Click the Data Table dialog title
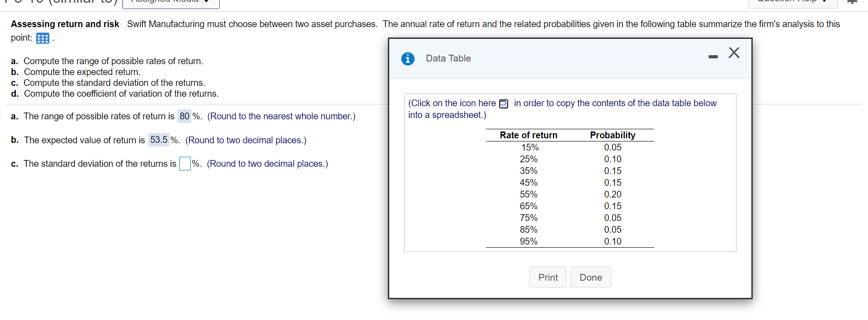 pyautogui.click(x=448, y=58)
